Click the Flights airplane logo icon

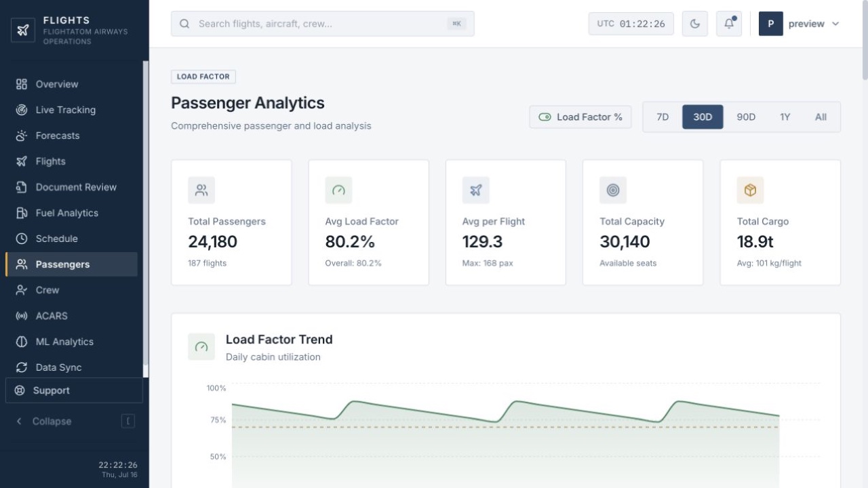(x=23, y=30)
